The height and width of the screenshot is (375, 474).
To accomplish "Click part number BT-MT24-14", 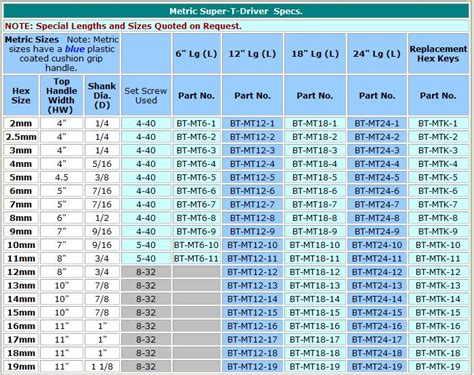I will [x=377, y=299].
